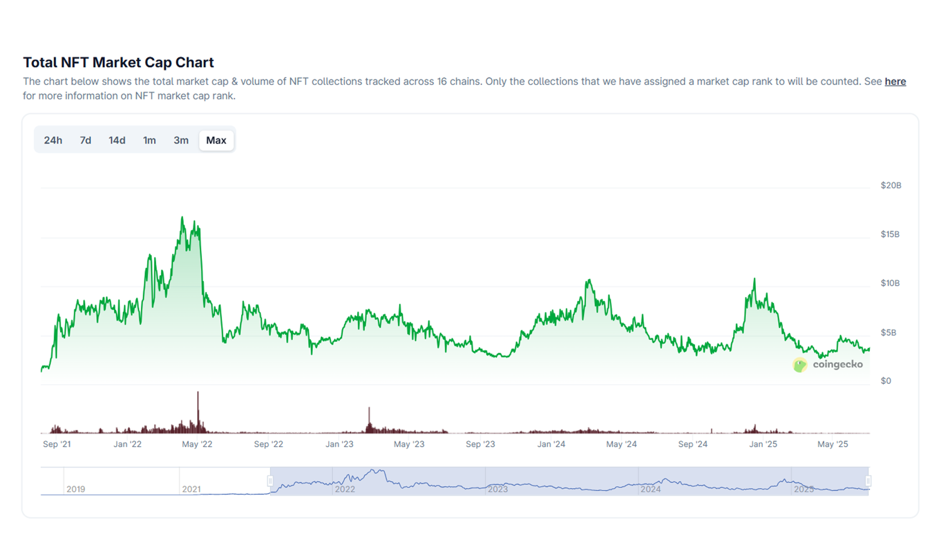The height and width of the screenshot is (560, 930).
Task: Click the May '25 axis label
Action: click(833, 444)
